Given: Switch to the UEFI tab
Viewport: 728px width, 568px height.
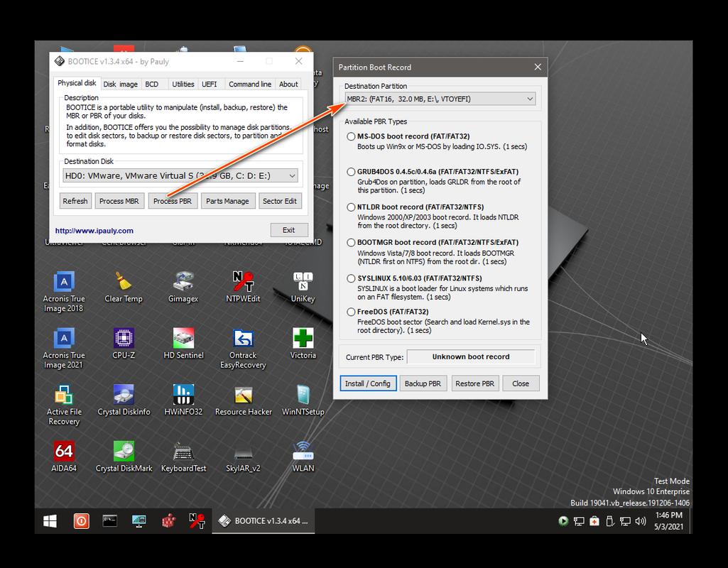Looking at the screenshot, I should [x=209, y=84].
